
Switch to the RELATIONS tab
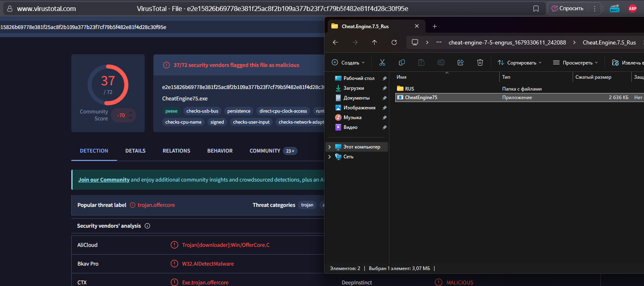[176, 151]
